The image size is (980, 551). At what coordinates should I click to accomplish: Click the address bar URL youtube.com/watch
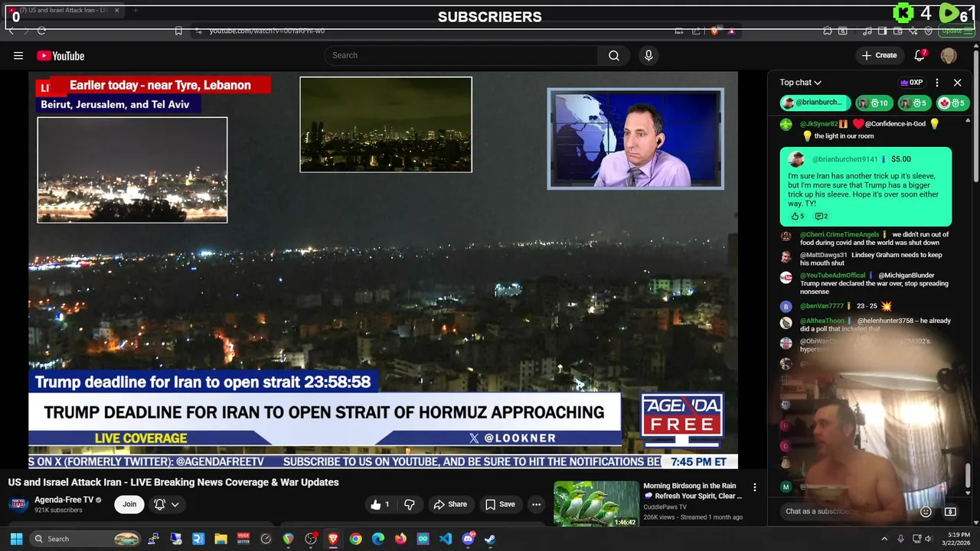(266, 31)
